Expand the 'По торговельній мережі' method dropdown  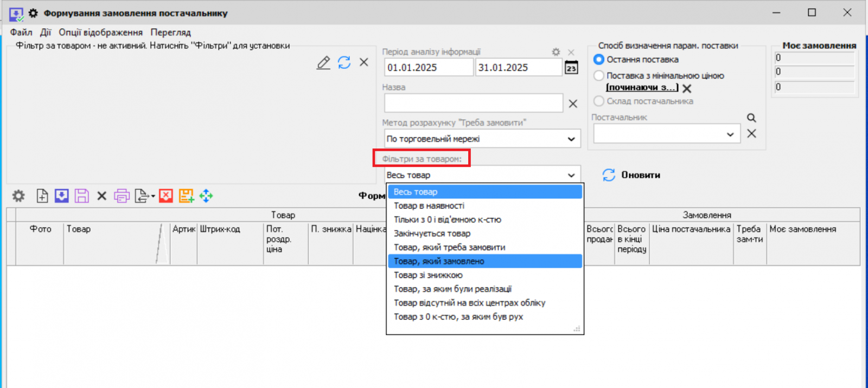pyautogui.click(x=571, y=139)
